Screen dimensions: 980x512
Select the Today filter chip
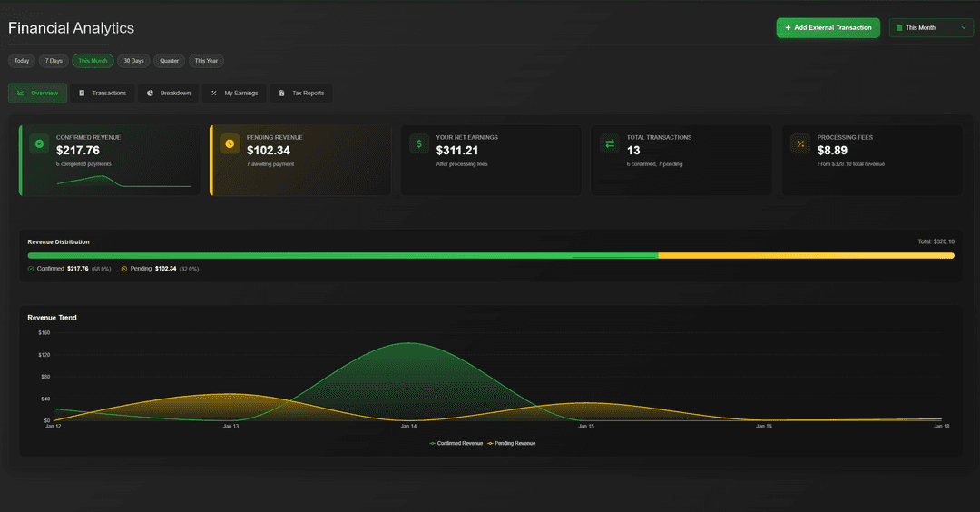22,61
